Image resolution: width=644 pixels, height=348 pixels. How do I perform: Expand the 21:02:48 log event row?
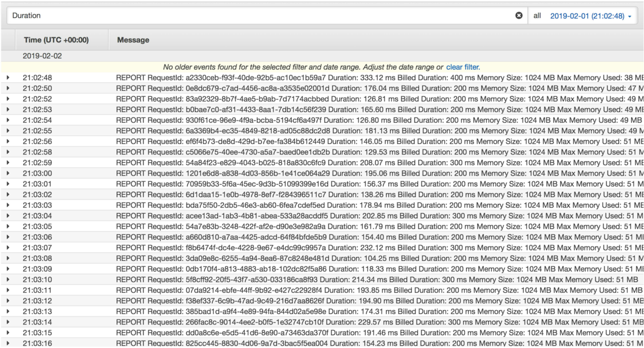click(8, 78)
